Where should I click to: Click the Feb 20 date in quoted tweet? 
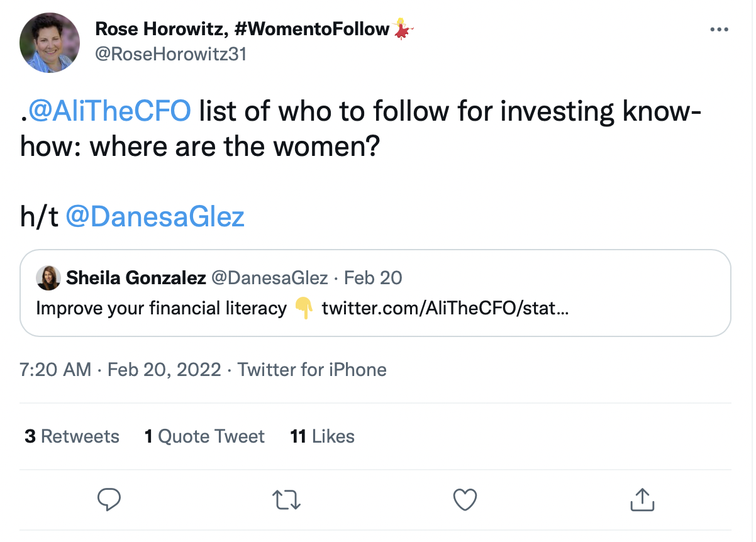click(373, 278)
